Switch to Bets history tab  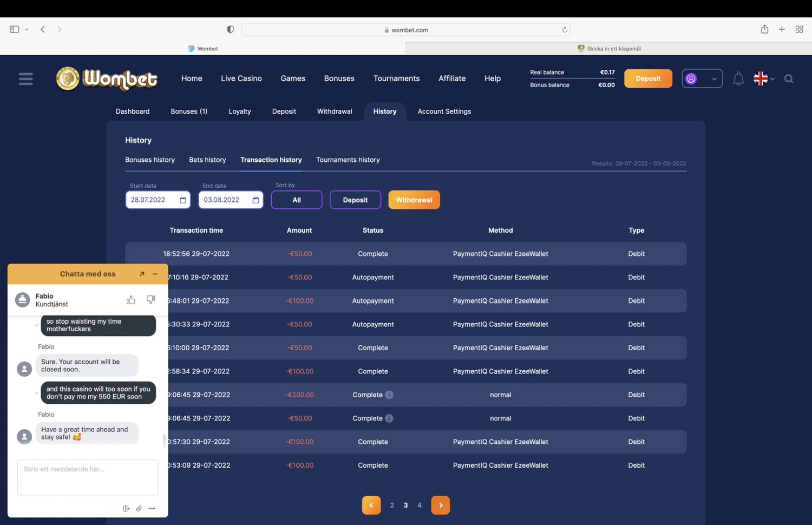(x=207, y=160)
